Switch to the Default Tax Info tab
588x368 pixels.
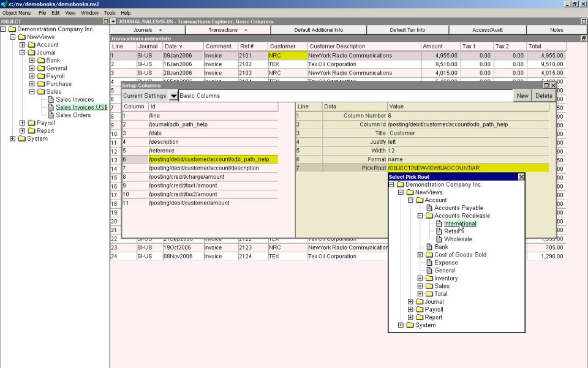407,30
